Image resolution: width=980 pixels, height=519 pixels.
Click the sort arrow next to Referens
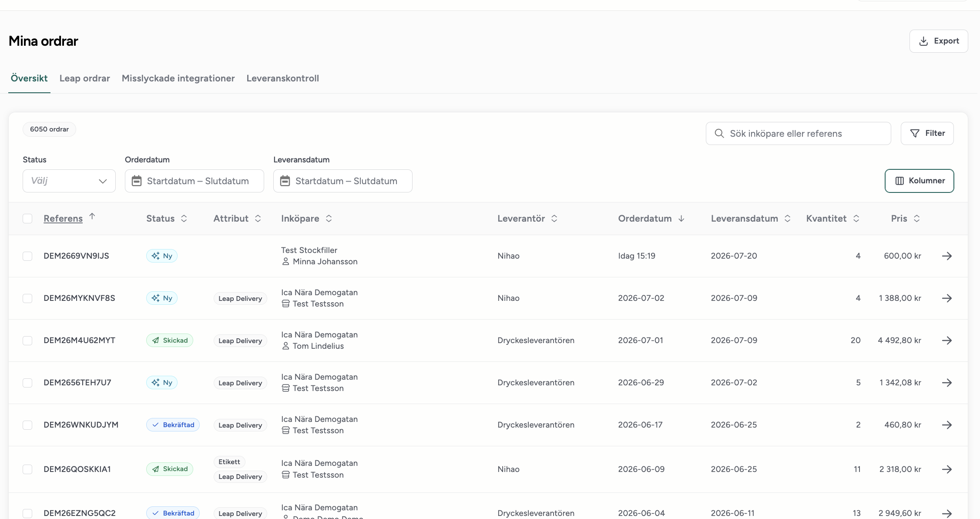coord(92,216)
